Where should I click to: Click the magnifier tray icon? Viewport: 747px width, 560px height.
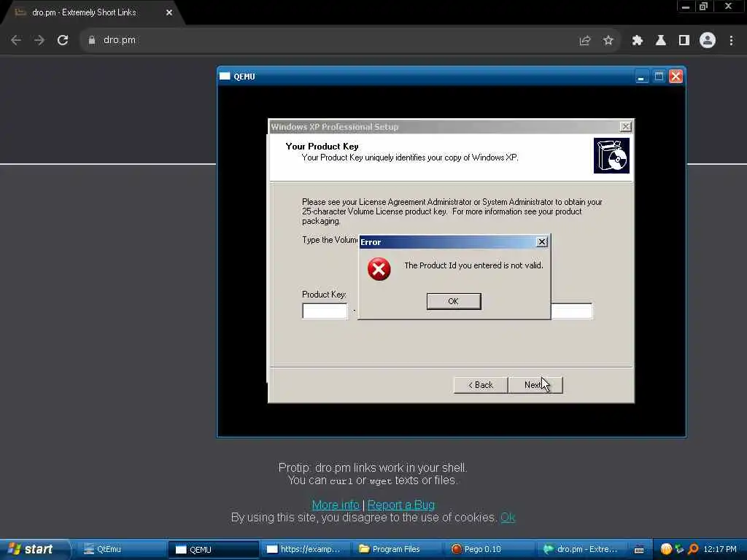pos(693,549)
